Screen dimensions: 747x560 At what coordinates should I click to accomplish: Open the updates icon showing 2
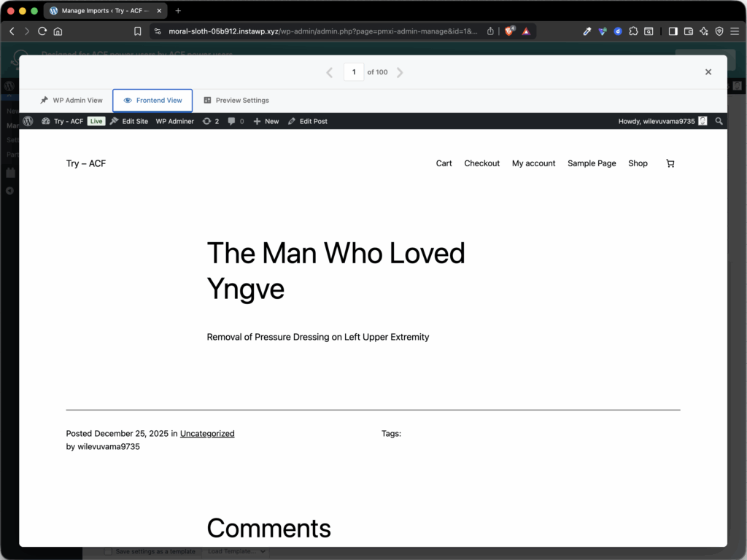point(211,122)
